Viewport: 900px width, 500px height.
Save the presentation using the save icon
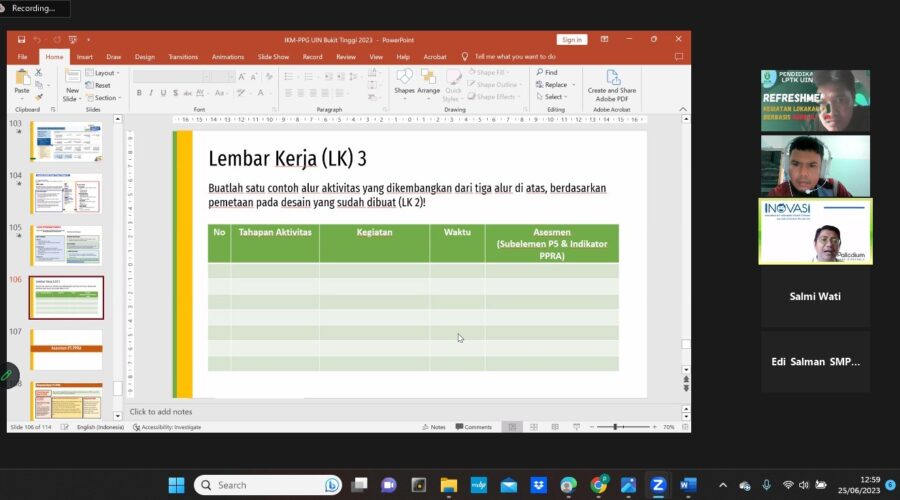pos(20,40)
